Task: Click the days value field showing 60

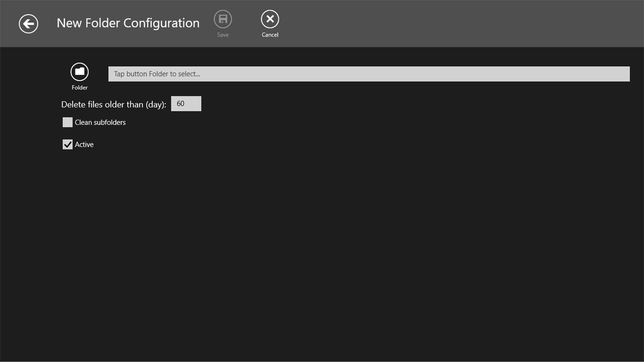Action: click(x=186, y=103)
